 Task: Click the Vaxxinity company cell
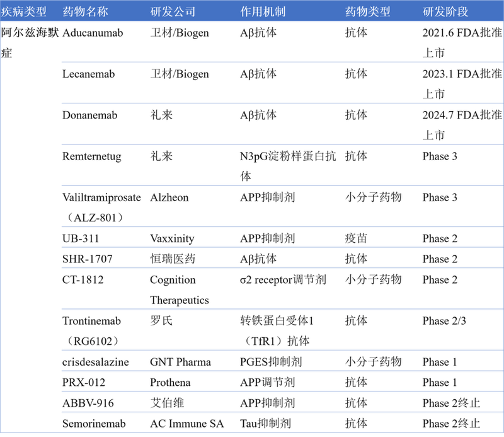point(172,238)
